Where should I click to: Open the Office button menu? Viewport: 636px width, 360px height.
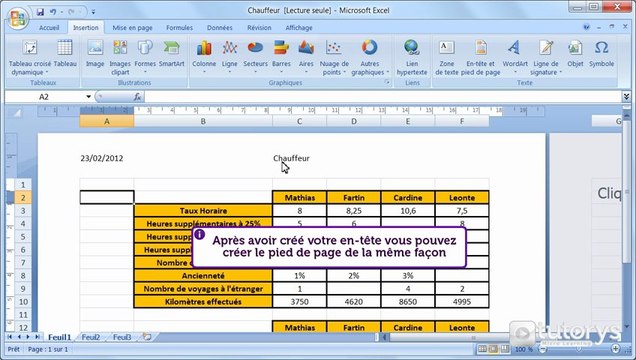pyautogui.click(x=18, y=19)
